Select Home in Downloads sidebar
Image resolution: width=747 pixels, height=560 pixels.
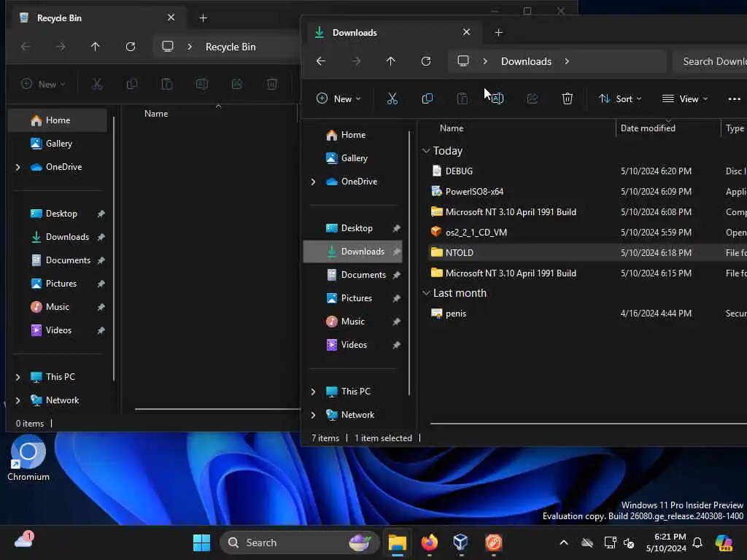pyautogui.click(x=354, y=135)
